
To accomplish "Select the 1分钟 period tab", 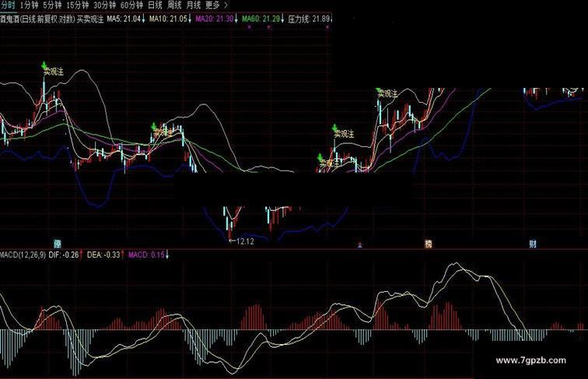I will click(x=30, y=5).
